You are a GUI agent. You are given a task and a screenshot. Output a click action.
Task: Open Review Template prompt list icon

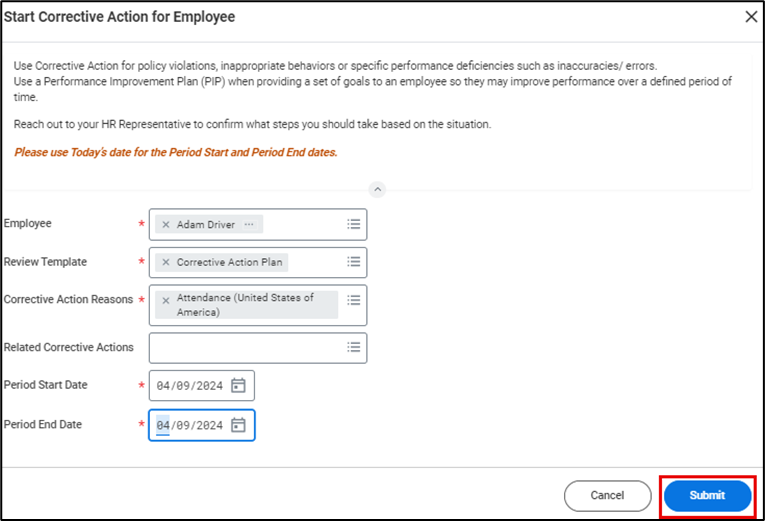[353, 262]
